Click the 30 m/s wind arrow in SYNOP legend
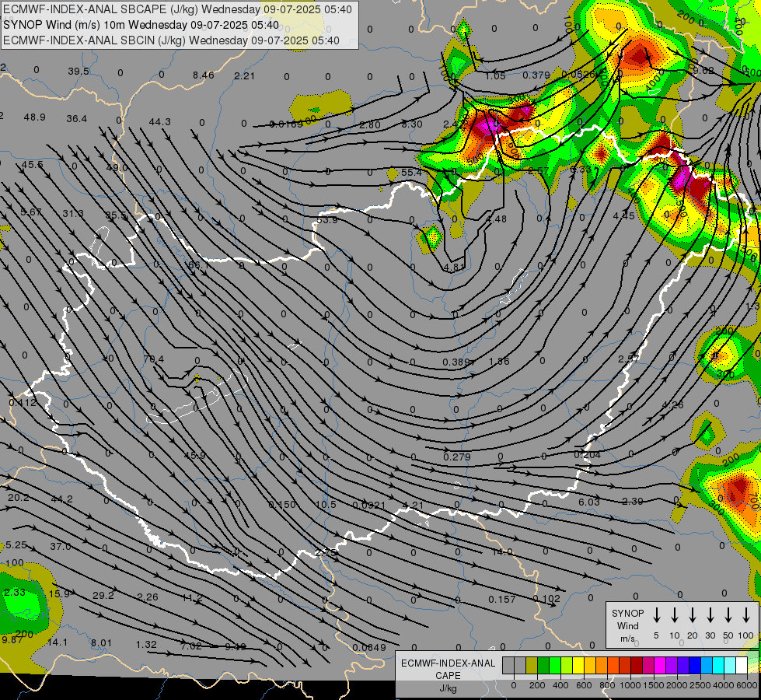 click(x=710, y=615)
